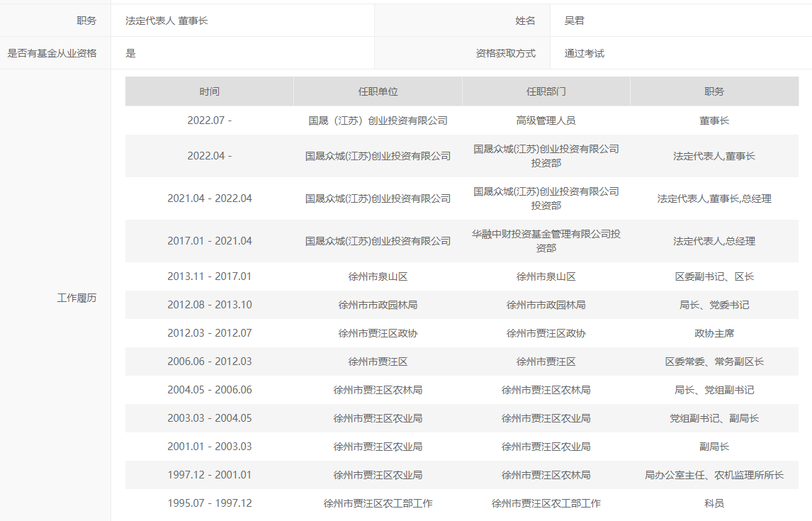
Task: Click 华融中财投资基金管理有限公司投资部 cell
Action: click(x=546, y=241)
